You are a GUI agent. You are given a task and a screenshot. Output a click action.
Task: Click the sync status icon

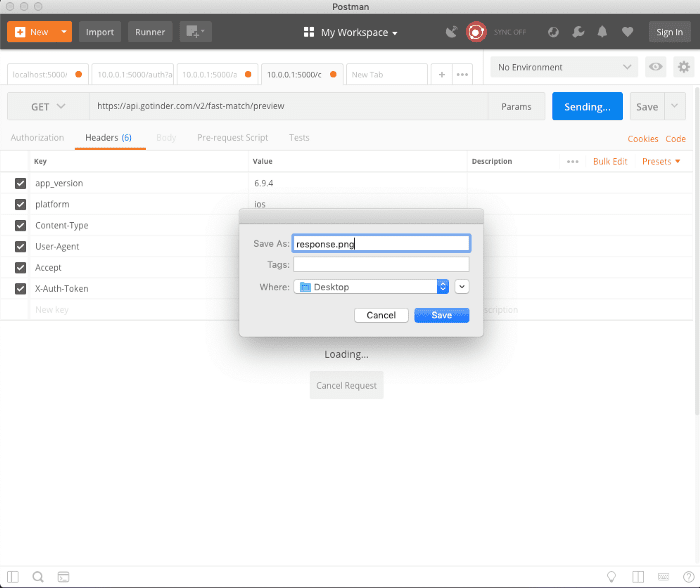(476, 32)
